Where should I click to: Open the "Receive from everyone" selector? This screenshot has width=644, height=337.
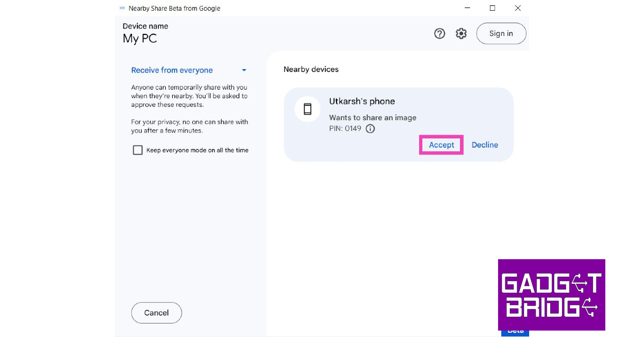172,70
